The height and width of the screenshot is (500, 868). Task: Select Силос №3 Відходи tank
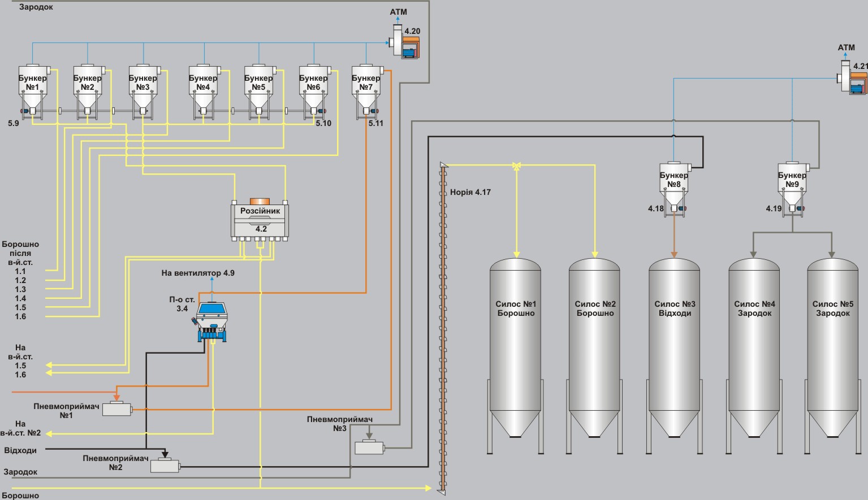coord(675,356)
